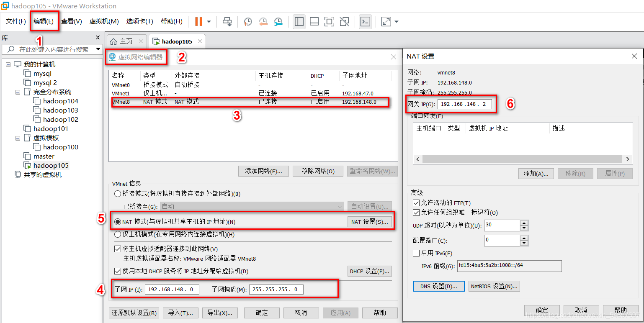Click the send Ctrl+Alt+Del toolbar icon
The height and width of the screenshot is (323, 644).
[x=227, y=21]
